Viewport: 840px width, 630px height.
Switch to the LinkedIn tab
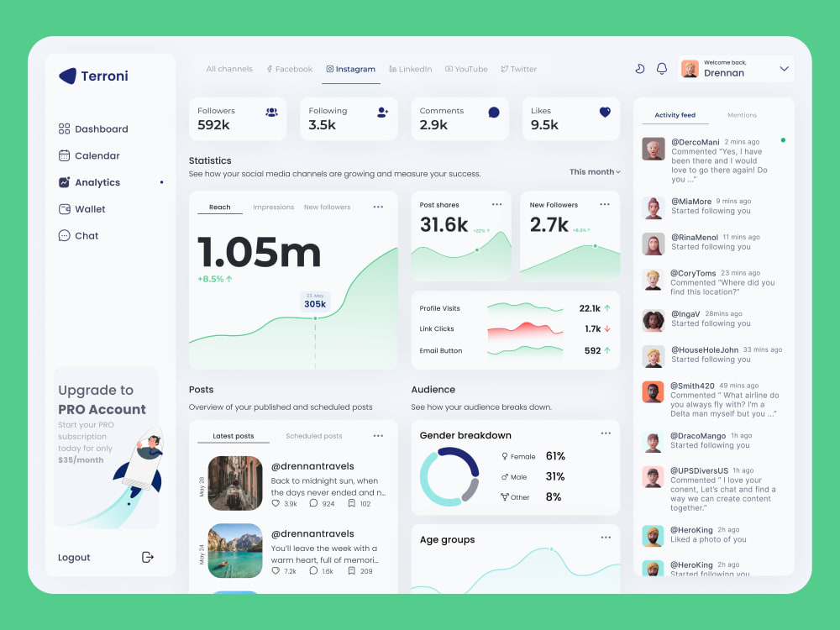411,69
